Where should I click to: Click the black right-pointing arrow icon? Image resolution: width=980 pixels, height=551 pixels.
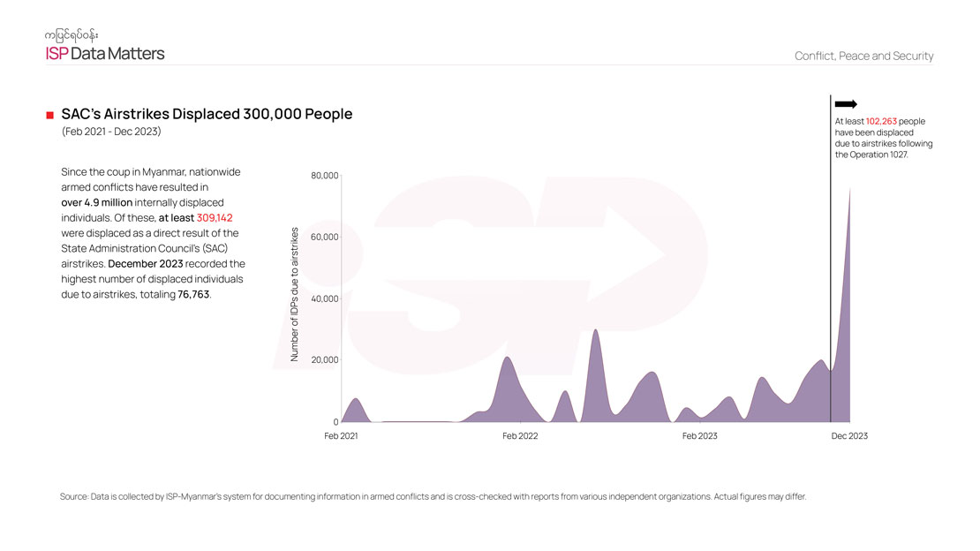pyautogui.click(x=846, y=104)
